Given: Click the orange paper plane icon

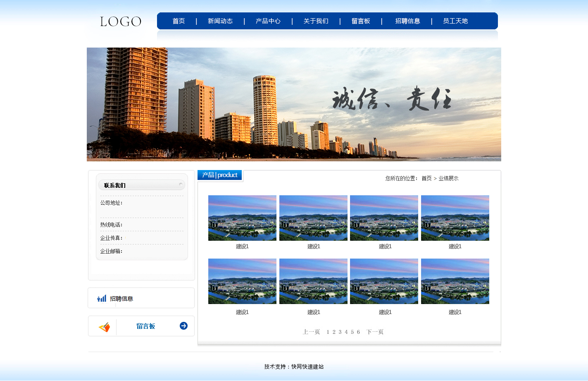Looking at the screenshot, I should pyautogui.click(x=105, y=327).
